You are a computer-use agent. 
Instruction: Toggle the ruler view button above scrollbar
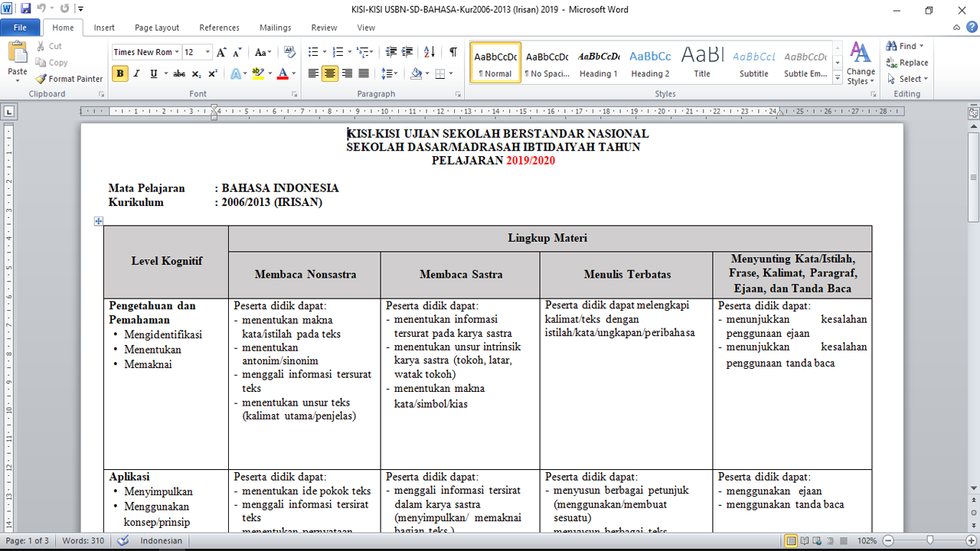[973, 112]
